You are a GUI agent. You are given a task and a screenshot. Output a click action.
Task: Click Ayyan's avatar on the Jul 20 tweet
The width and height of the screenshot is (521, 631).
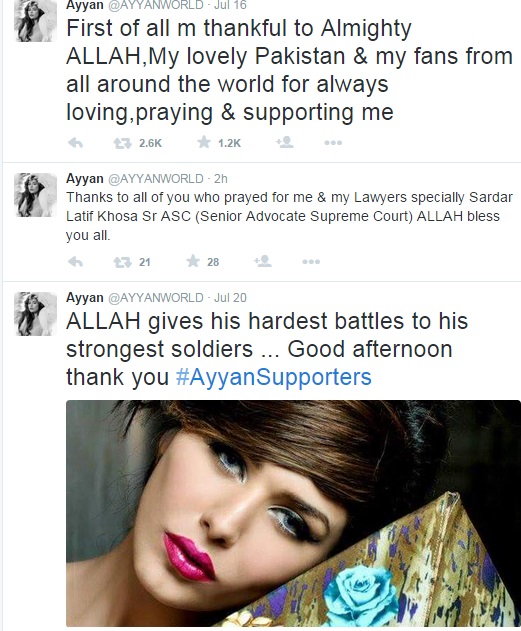tap(36, 314)
